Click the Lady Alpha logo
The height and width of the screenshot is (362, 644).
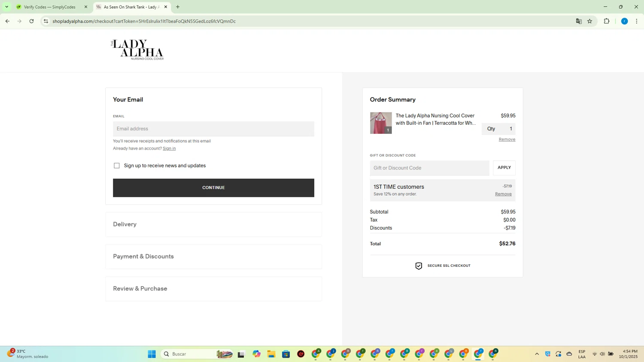coord(137,50)
